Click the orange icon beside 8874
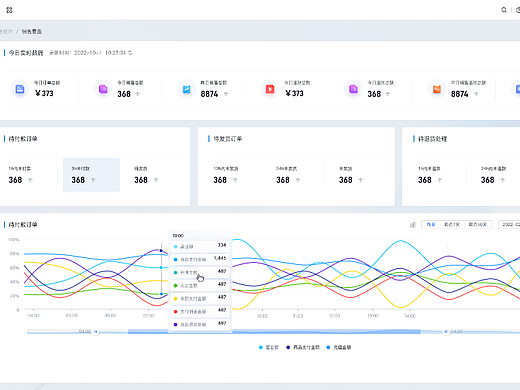 437,89
